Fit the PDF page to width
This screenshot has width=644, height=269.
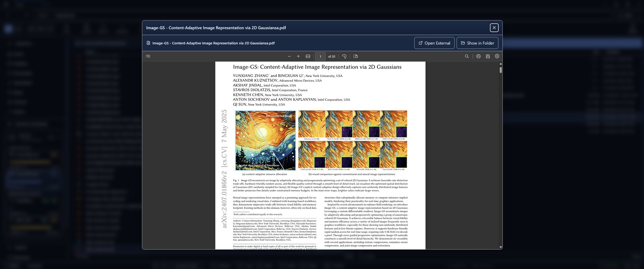click(x=308, y=56)
